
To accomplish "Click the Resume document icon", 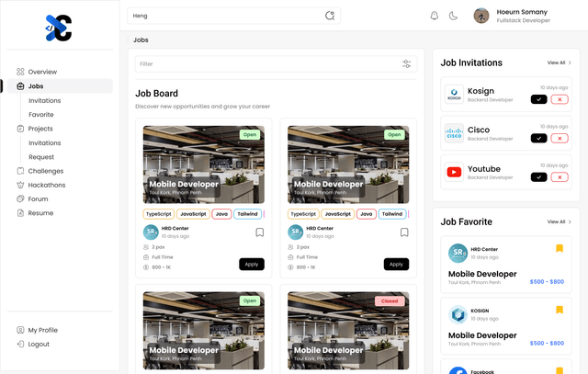I will point(20,213).
